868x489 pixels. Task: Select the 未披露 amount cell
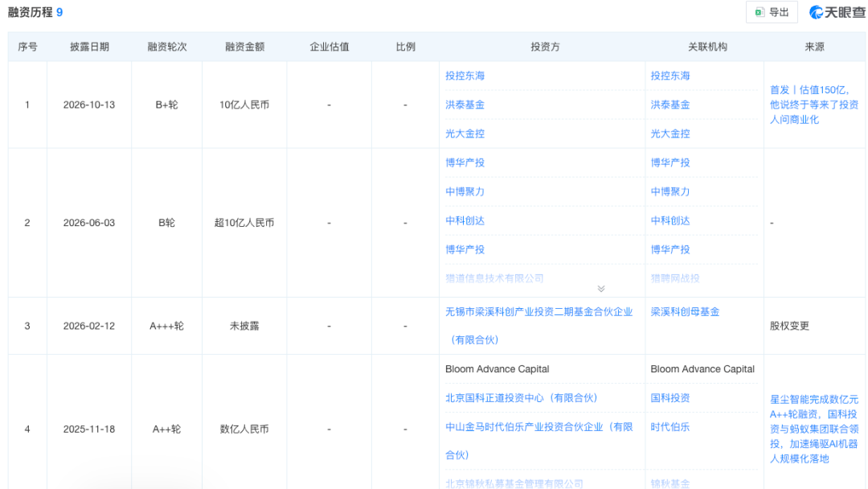coord(244,327)
